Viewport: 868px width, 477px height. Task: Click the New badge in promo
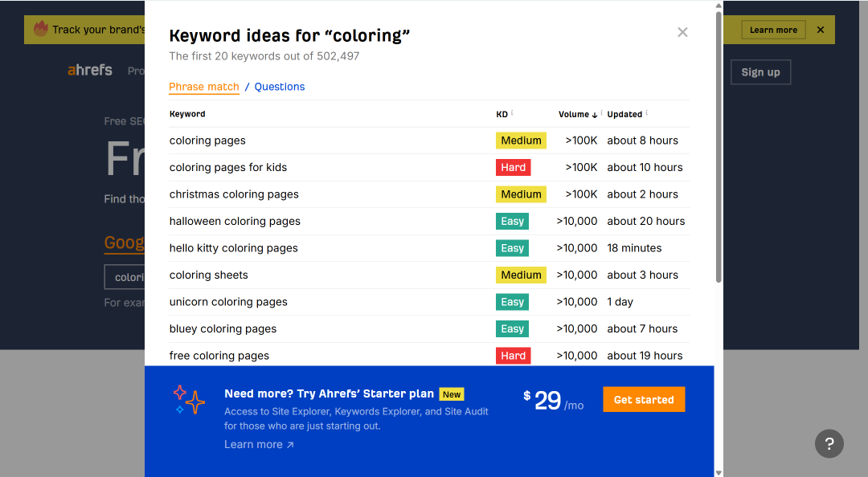click(x=452, y=394)
